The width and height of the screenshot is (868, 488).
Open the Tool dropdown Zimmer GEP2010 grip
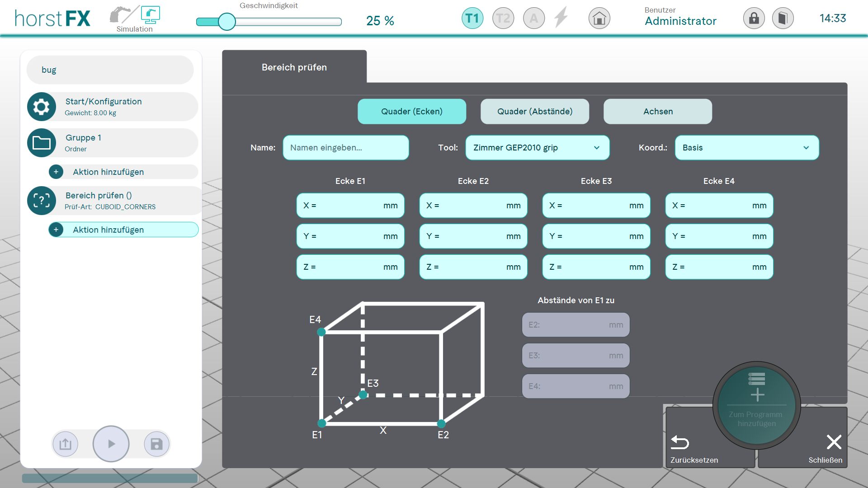pyautogui.click(x=537, y=148)
